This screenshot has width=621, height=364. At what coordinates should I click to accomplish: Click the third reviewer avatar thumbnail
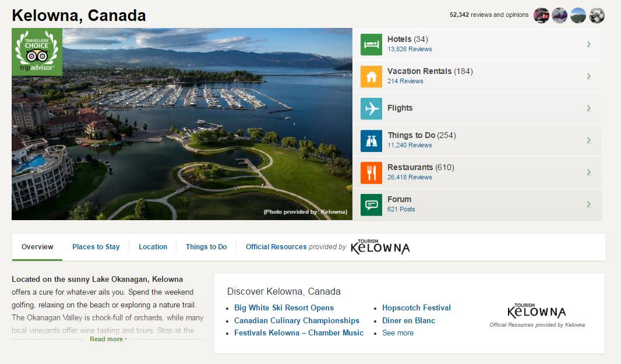point(578,16)
